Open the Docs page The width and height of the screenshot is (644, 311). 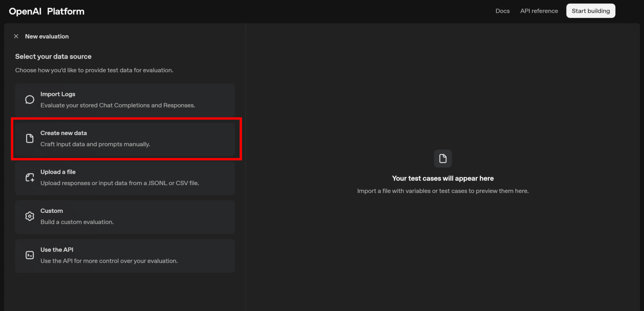tap(502, 11)
